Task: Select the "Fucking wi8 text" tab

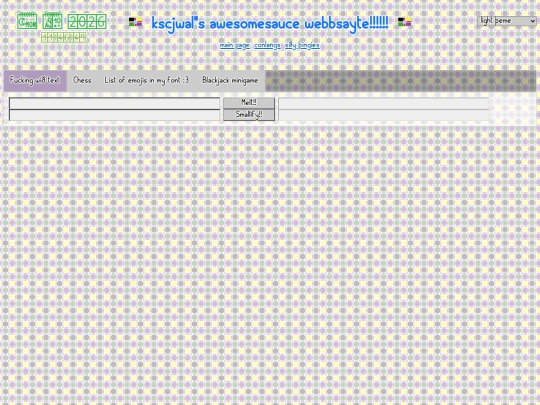Action: (35, 81)
